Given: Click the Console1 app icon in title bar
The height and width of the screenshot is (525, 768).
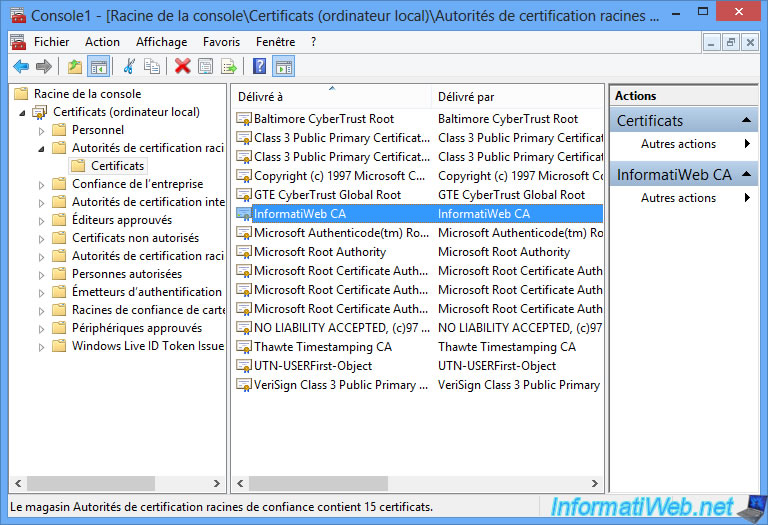Looking at the screenshot, I should point(18,16).
